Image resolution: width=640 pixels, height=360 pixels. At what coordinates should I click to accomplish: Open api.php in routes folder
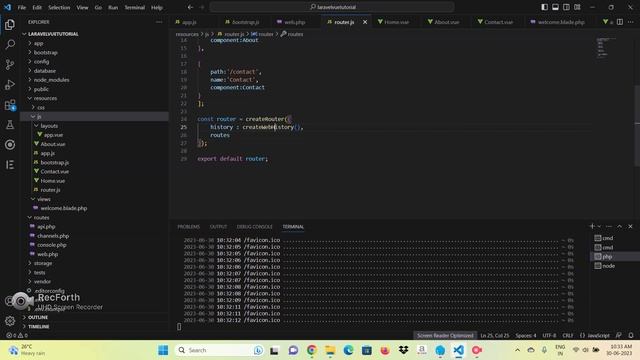click(x=94, y=227)
